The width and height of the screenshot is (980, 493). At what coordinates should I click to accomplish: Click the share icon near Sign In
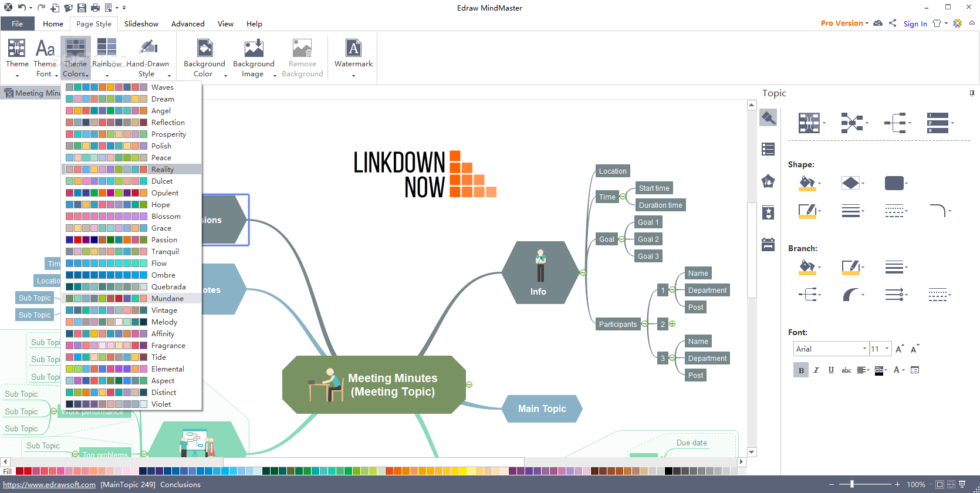click(893, 23)
